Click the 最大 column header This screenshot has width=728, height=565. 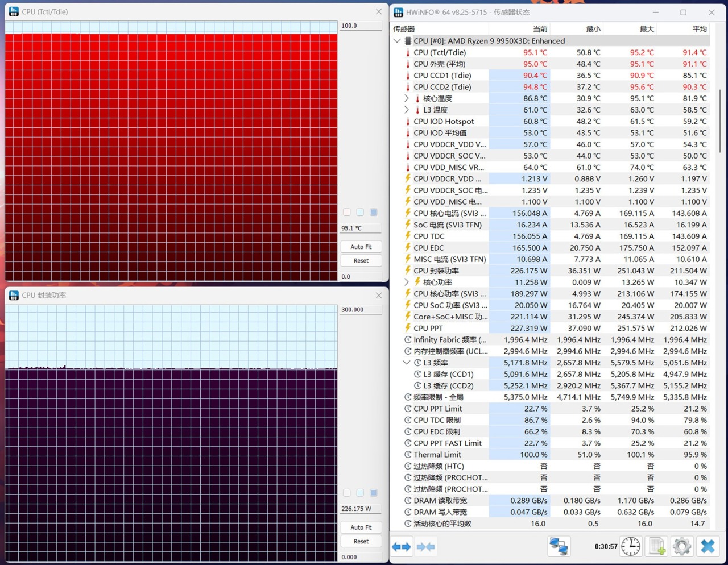pos(630,29)
